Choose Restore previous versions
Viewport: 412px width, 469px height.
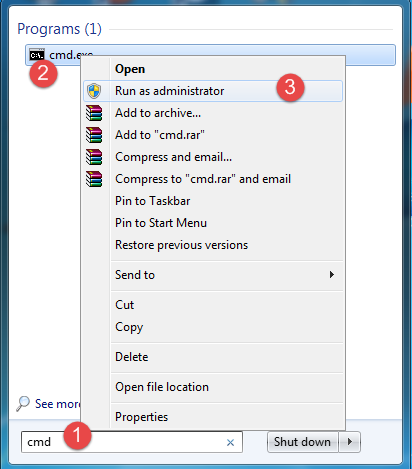tap(213, 245)
